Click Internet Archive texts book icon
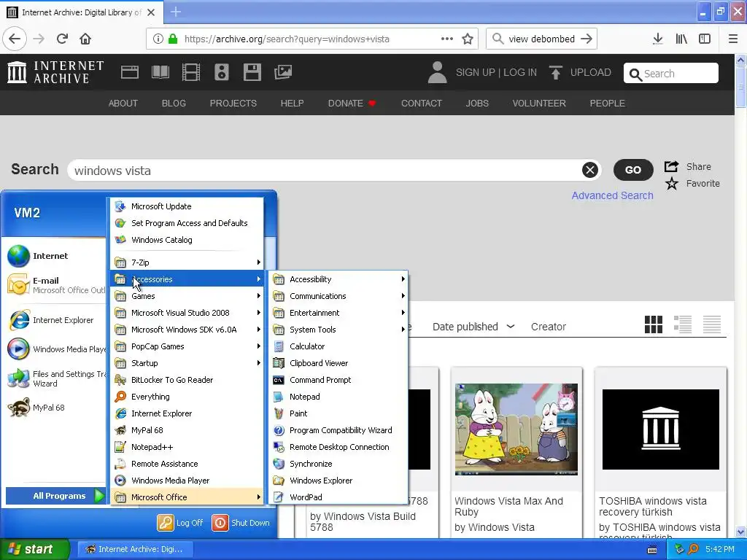747x560 pixels. pos(160,72)
